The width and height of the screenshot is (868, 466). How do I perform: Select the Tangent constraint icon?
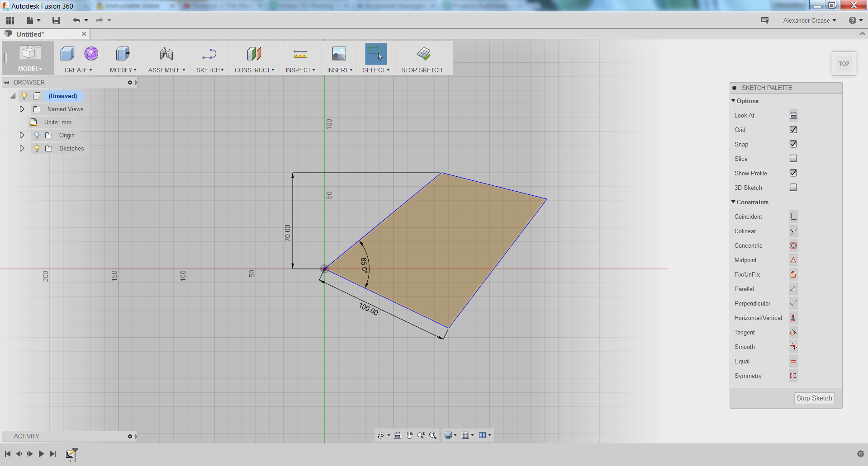point(793,332)
